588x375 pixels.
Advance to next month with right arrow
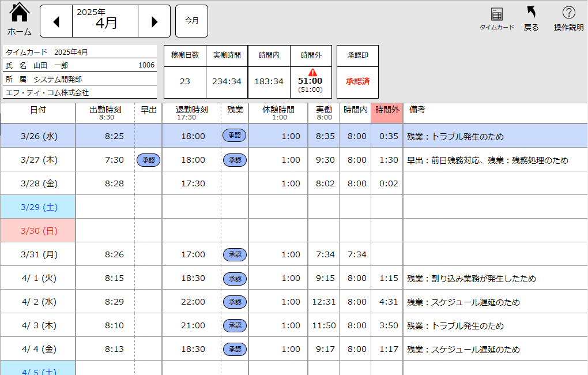point(154,21)
